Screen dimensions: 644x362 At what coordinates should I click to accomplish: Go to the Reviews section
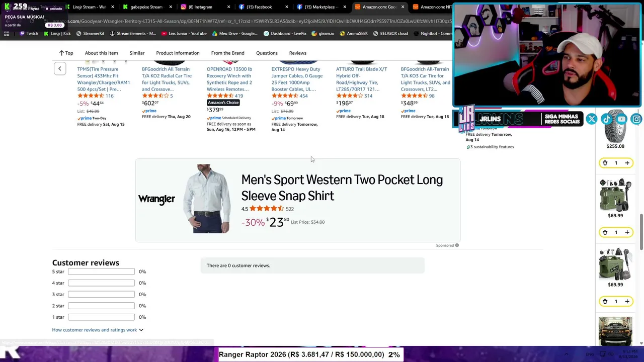click(297, 53)
